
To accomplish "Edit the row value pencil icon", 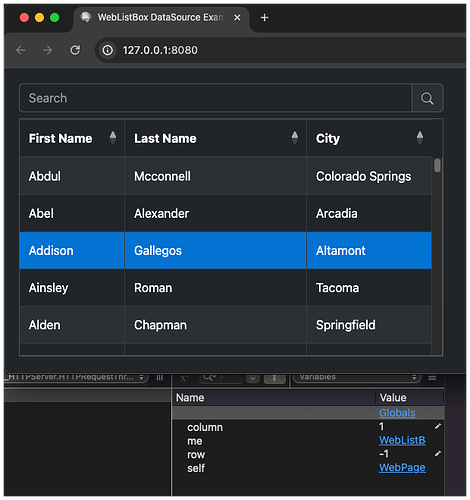I will 438,453.
